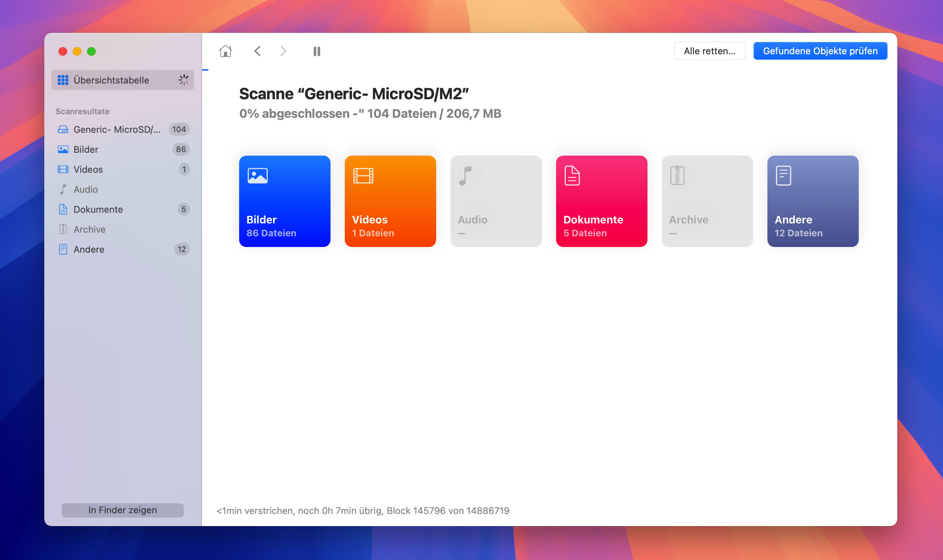Select Andere in the sidebar
943x560 pixels.
(x=89, y=249)
